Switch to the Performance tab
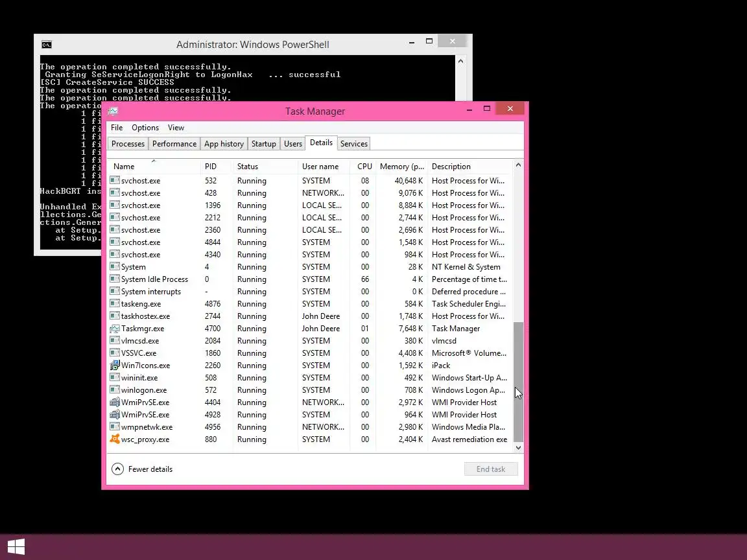Image resolution: width=747 pixels, height=560 pixels. pyautogui.click(x=174, y=144)
